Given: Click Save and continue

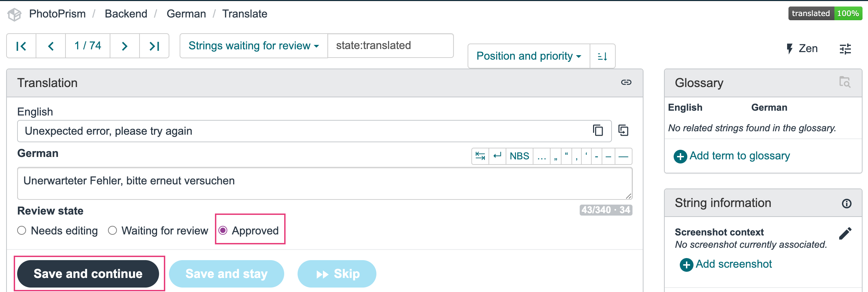Looking at the screenshot, I should coord(88,273).
